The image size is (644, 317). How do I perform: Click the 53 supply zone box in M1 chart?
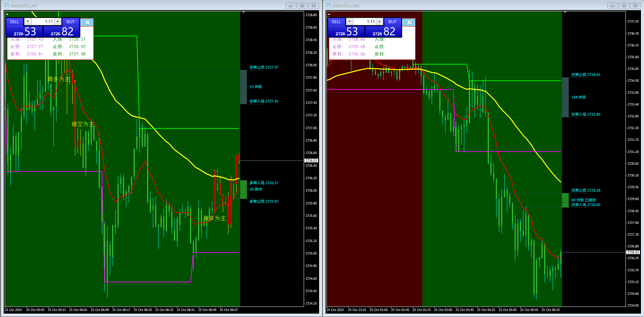coord(244,87)
